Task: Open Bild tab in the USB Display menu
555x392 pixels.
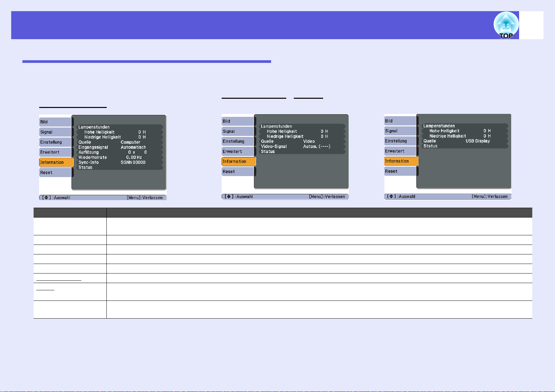Action: (400, 121)
